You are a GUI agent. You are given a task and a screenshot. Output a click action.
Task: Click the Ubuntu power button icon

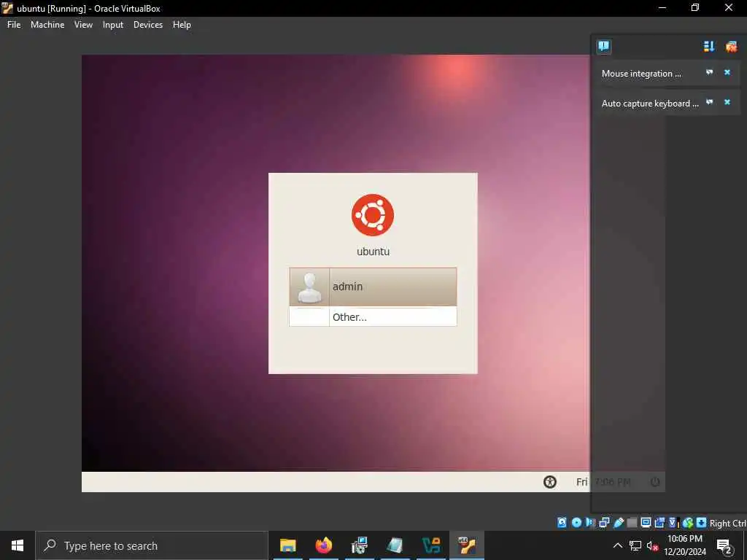tap(655, 482)
